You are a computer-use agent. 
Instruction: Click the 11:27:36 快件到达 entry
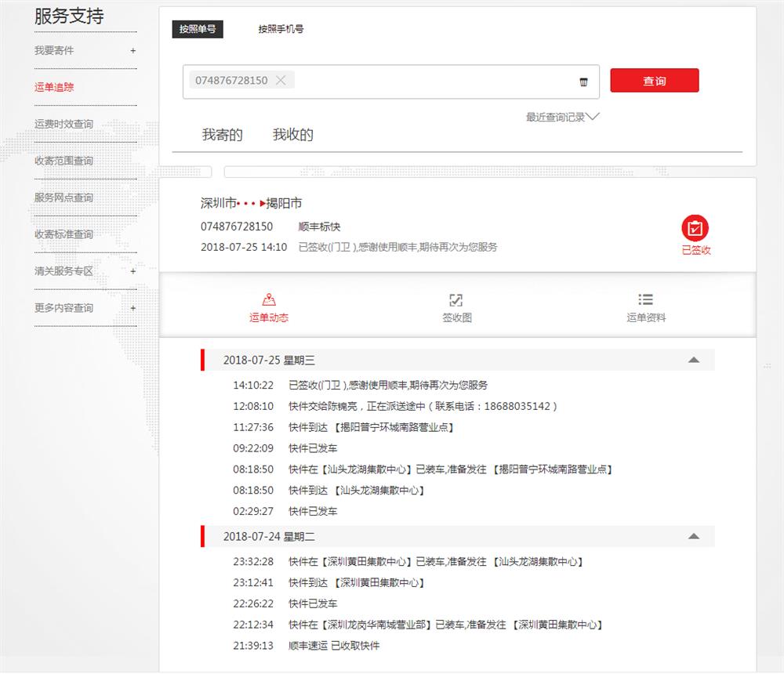[x=343, y=427]
